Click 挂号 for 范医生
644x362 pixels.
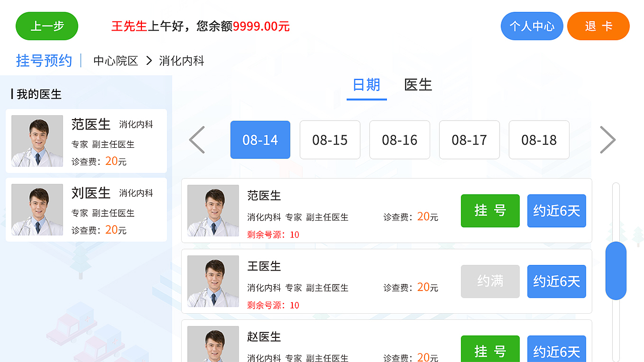click(490, 211)
